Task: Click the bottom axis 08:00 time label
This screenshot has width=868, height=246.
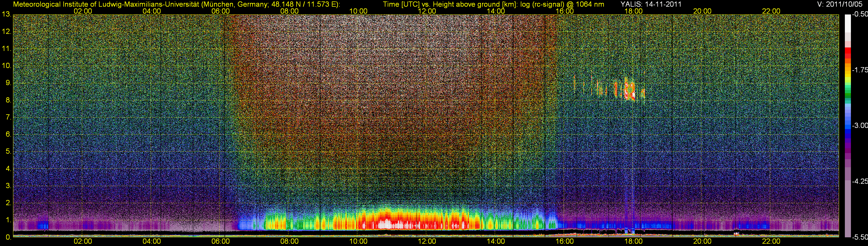Action: pyautogui.click(x=289, y=241)
